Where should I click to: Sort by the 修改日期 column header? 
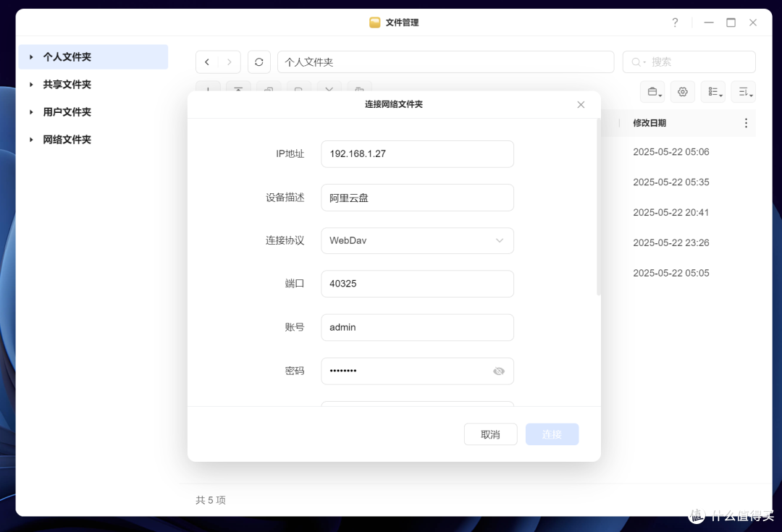pos(649,123)
